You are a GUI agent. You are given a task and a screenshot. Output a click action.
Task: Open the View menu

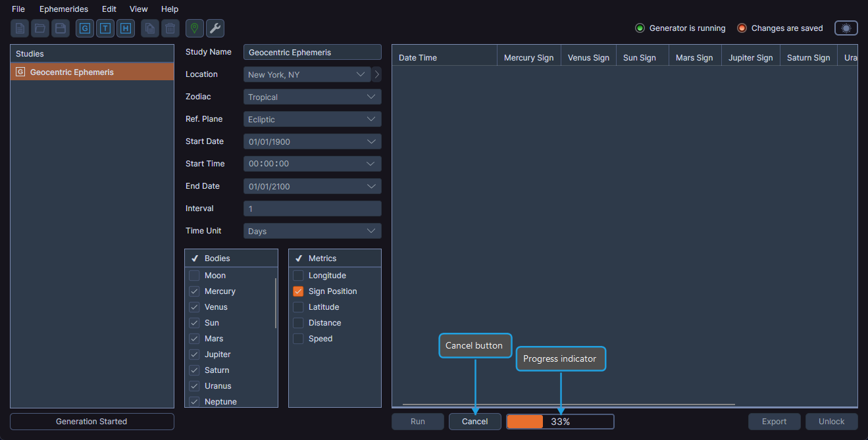coord(138,9)
